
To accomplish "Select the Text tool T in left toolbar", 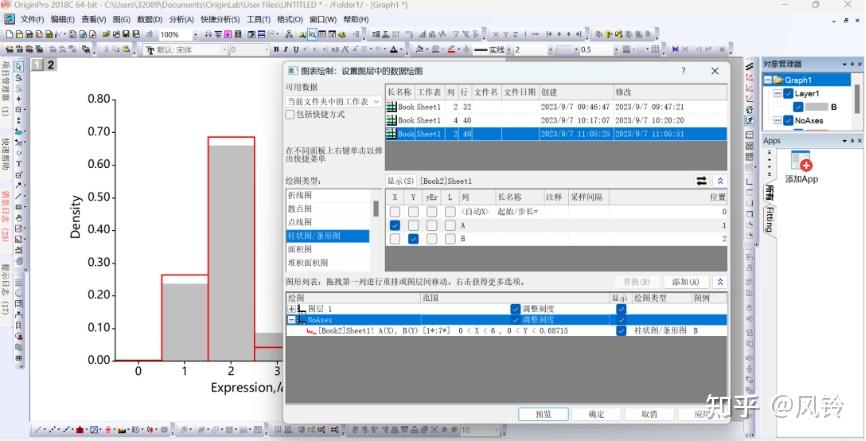I will click(x=19, y=164).
